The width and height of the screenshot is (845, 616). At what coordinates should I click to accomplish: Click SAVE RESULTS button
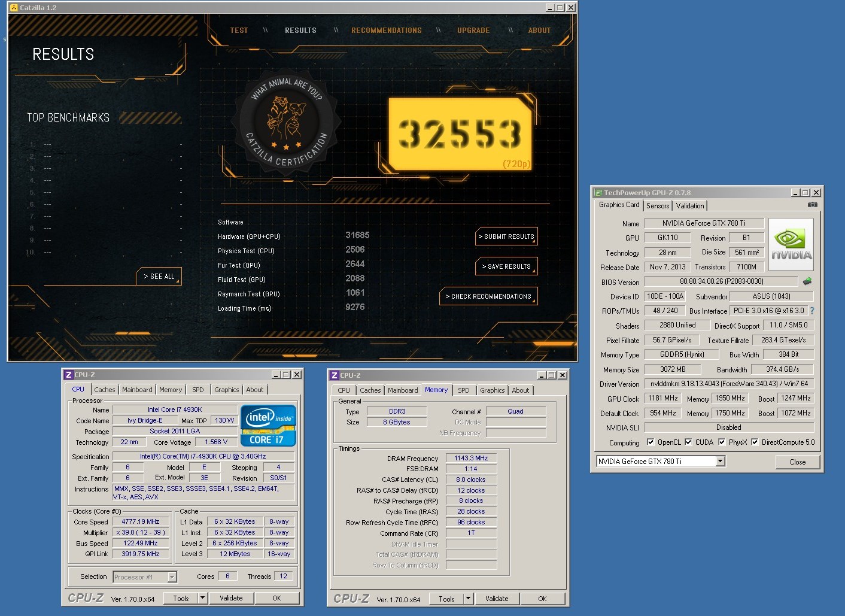tap(506, 266)
